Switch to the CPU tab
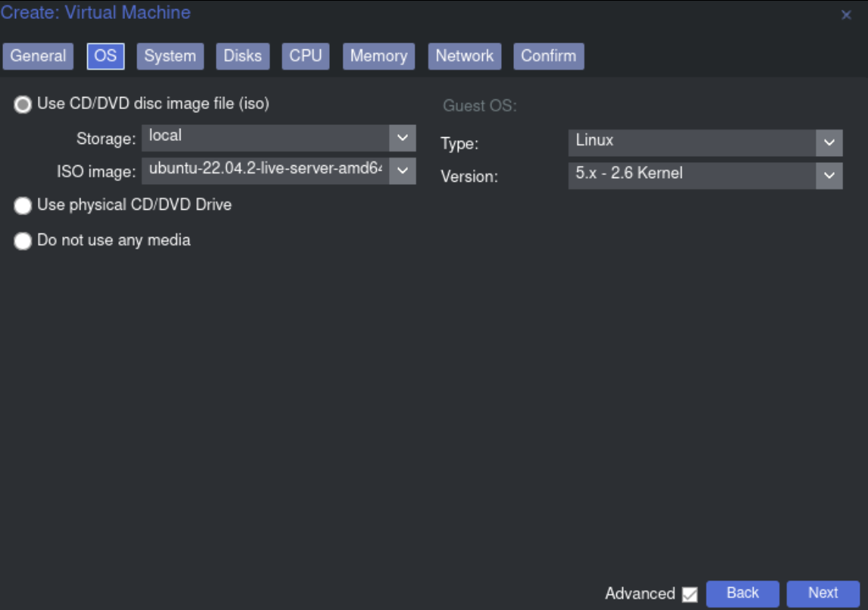 306,56
